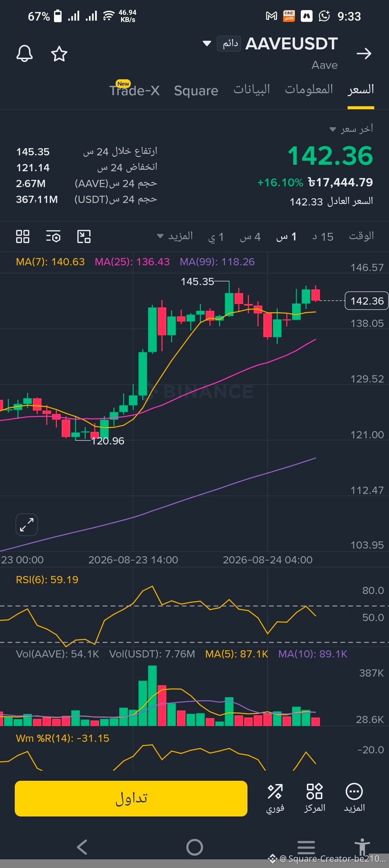Tap the دائم perpetual badge

coord(229,44)
